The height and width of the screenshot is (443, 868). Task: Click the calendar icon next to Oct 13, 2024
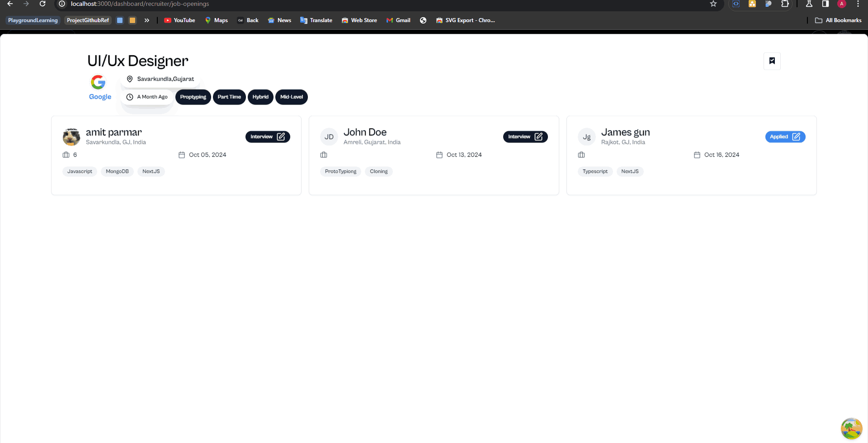(439, 155)
